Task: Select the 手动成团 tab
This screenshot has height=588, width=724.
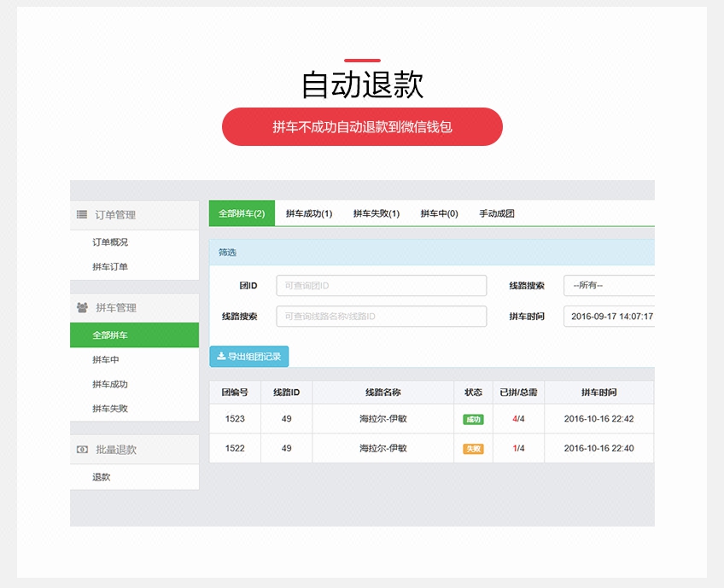Action: pos(497,213)
